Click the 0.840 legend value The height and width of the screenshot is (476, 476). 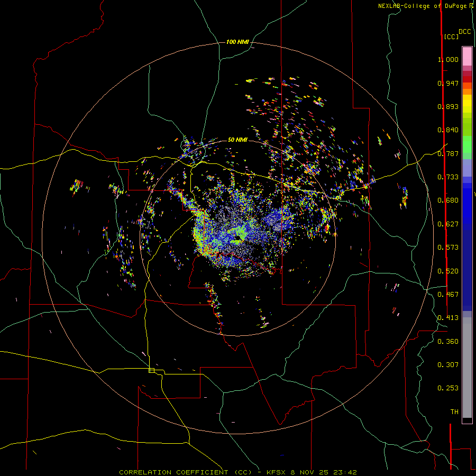point(448,130)
